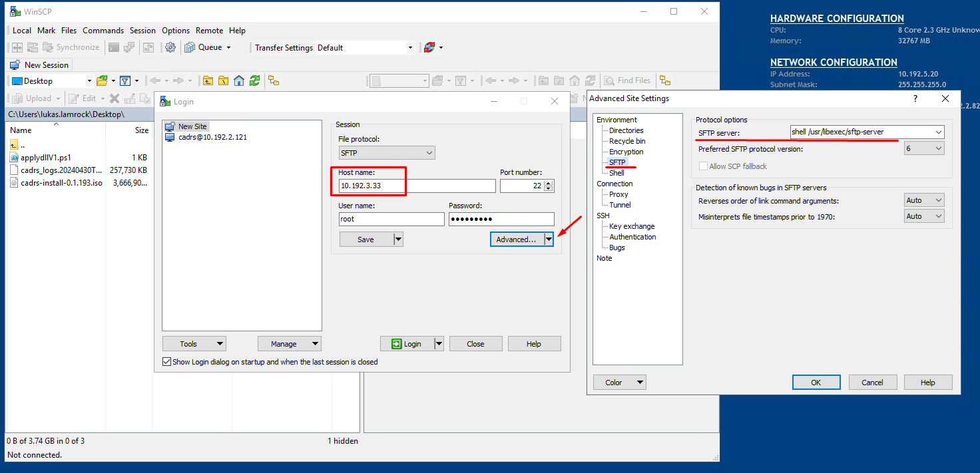The image size is (980, 473).
Task: Click the Compare Directories icon left of Synchronize
Action: (17, 47)
